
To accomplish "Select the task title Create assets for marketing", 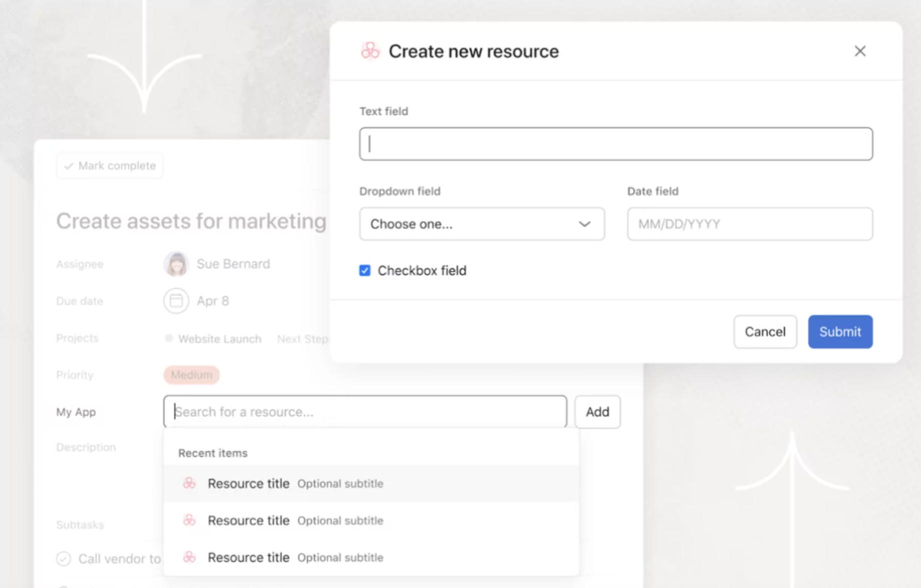I will (191, 221).
